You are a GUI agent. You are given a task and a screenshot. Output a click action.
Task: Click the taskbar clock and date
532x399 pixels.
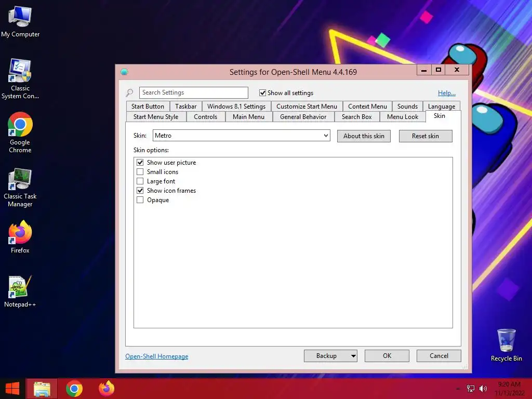509,389
